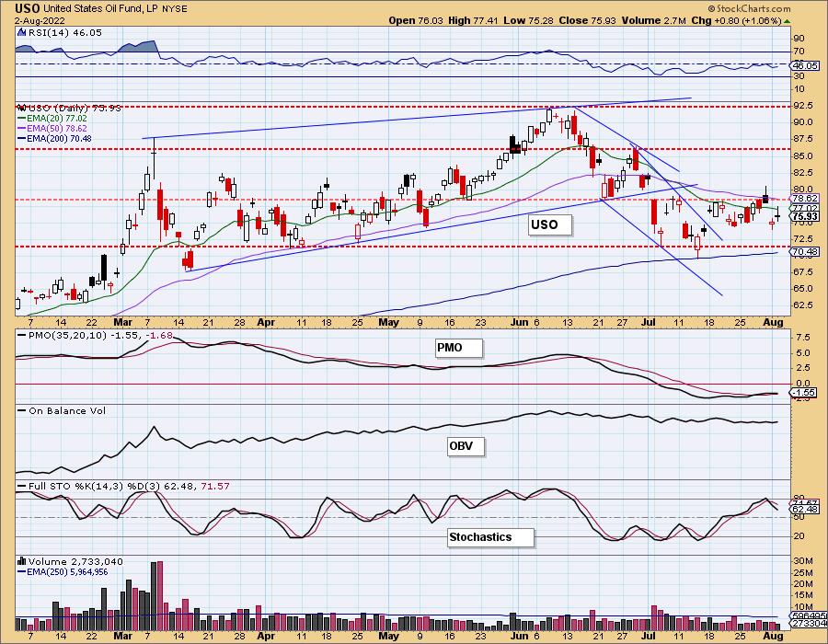This screenshot has height=644, width=828.
Task: Click the date 2-Aug-2022
Action: [x=40, y=20]
